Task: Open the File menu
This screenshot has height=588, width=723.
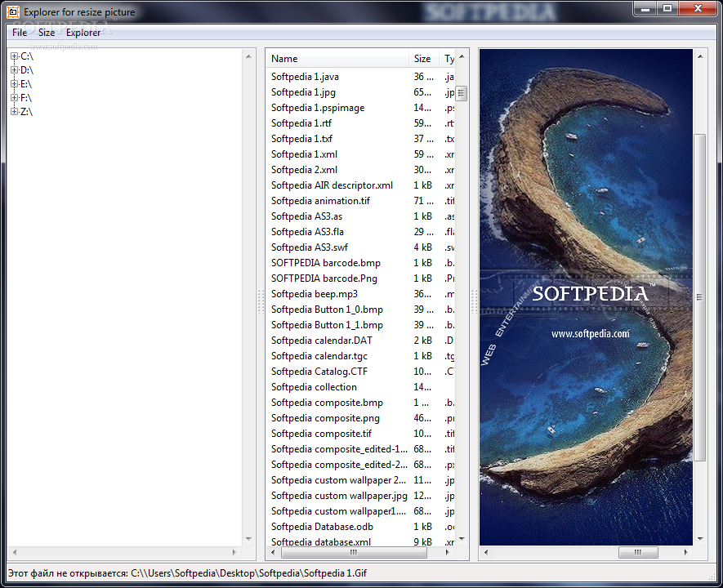Action: [20, 32]
